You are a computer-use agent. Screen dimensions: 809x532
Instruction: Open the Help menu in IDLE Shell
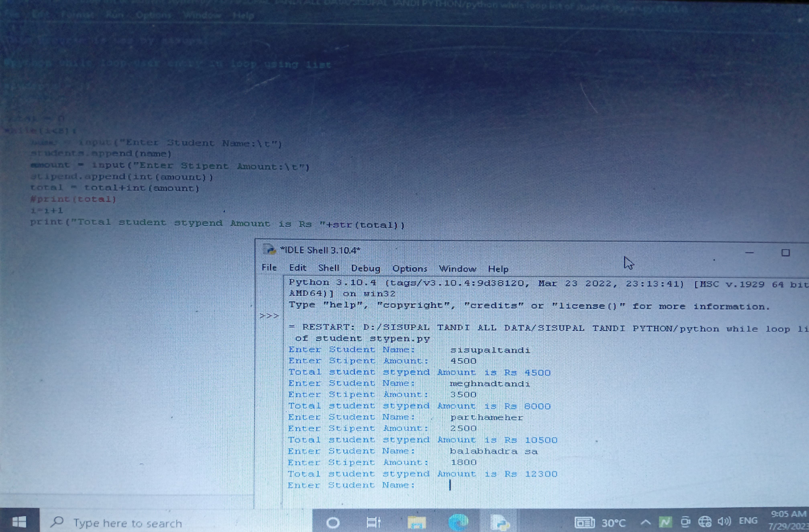coord(498,269)
